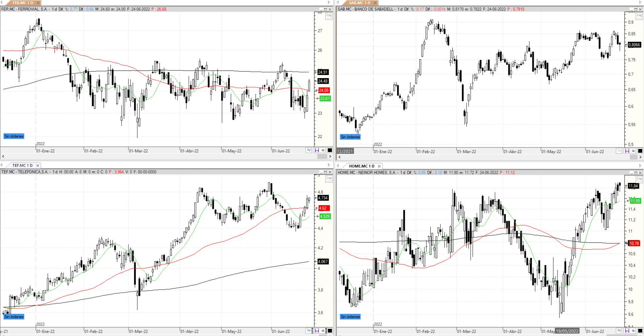
Task: Click purple save icon in FER.MC chart
Action: (316, 150)
